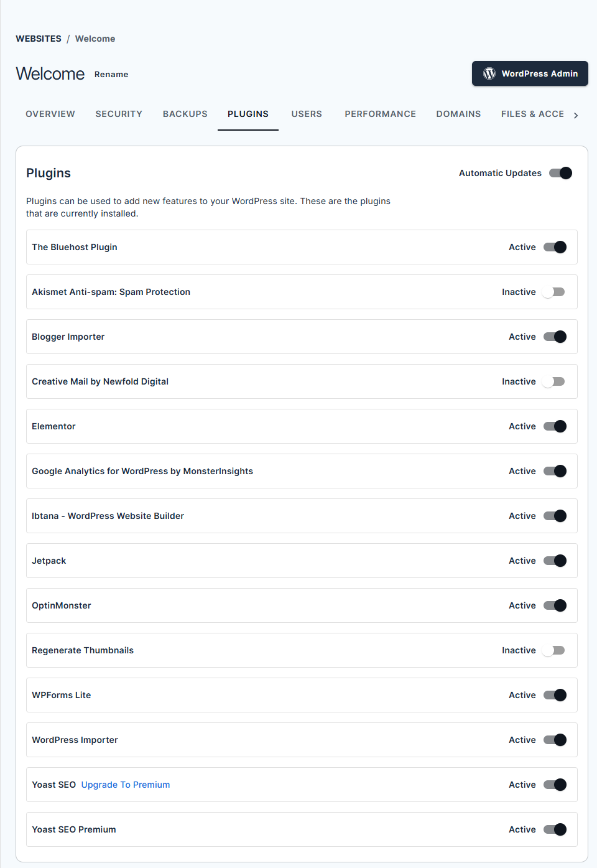Screen dimensions: 597x868
Task: Click the chevron to reveal hidden tabs
Action: pyautogui.click(x=576, y=115)
